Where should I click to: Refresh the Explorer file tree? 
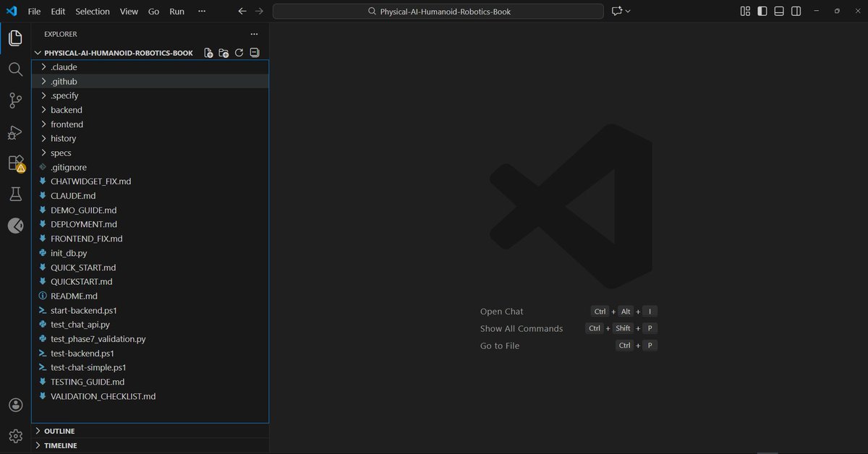click(x=239, y=53)
